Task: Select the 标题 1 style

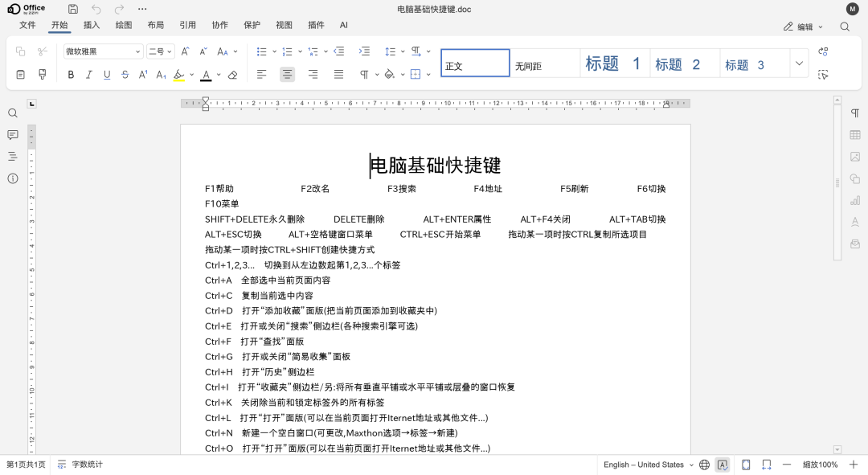Action: tap(613, 63)
